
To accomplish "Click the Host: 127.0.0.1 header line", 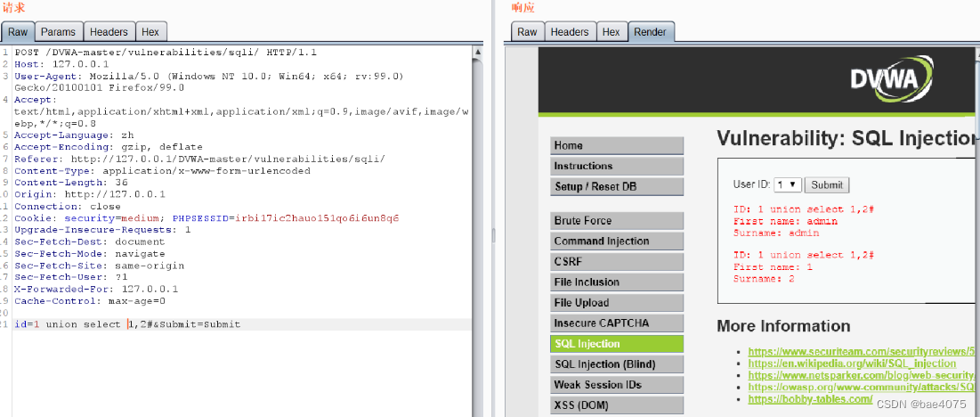I will (61, 64).
